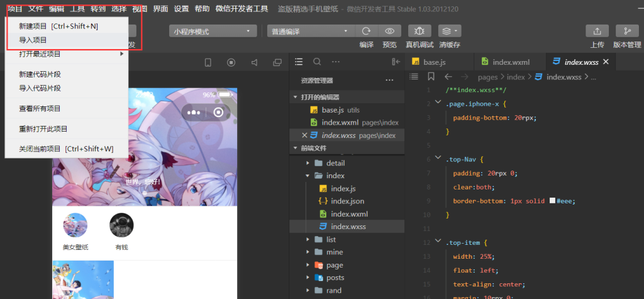The height and width of the screenshot is (299, 644).
Task: Open the 文件 menu
Action: 36,9
